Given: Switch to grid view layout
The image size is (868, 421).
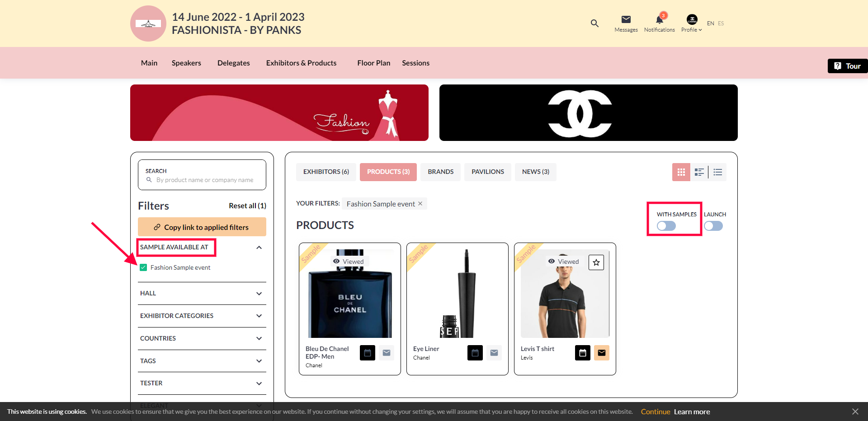Looking at the screenshot, I should (x=681, y=172).
